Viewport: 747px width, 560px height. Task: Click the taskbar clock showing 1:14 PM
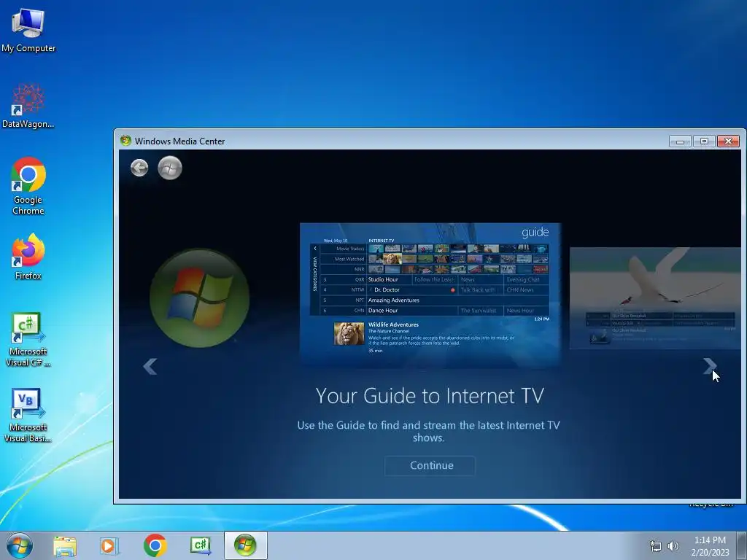coord(710,546)
